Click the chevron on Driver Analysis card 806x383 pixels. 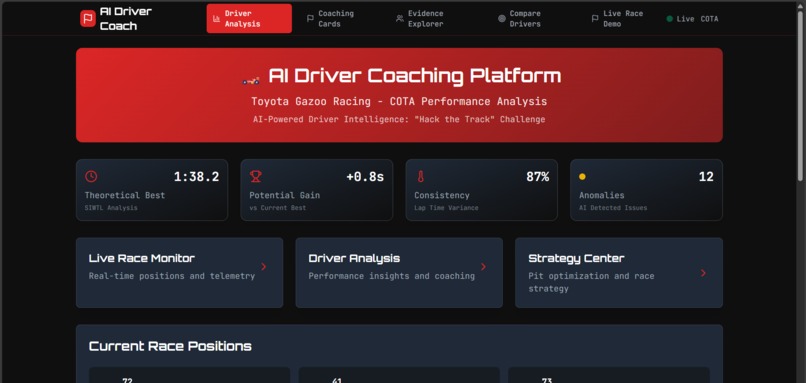[483, 266]
